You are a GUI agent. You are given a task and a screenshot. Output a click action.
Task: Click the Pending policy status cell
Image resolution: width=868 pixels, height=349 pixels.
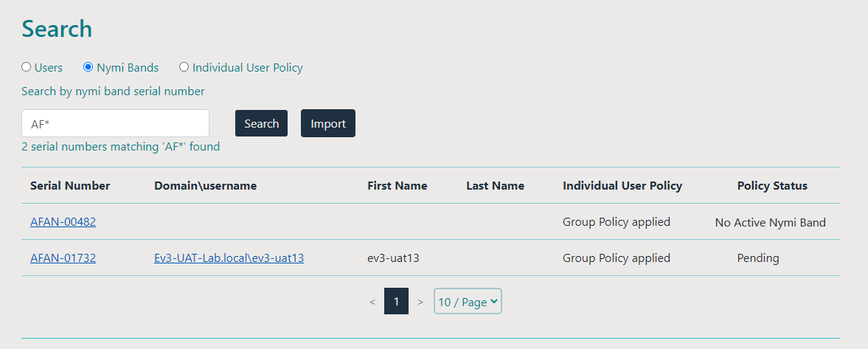pyautogui.click(x=757, y=258)
